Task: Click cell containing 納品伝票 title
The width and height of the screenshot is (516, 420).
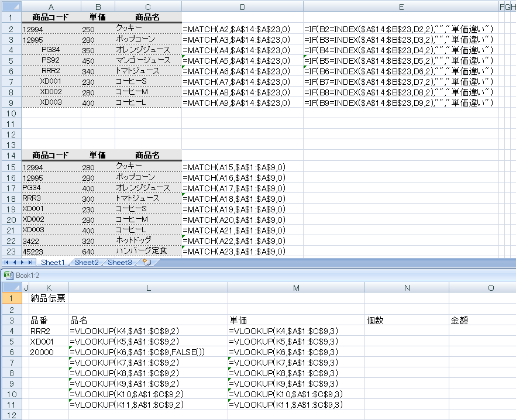Action: pos(49,298)
